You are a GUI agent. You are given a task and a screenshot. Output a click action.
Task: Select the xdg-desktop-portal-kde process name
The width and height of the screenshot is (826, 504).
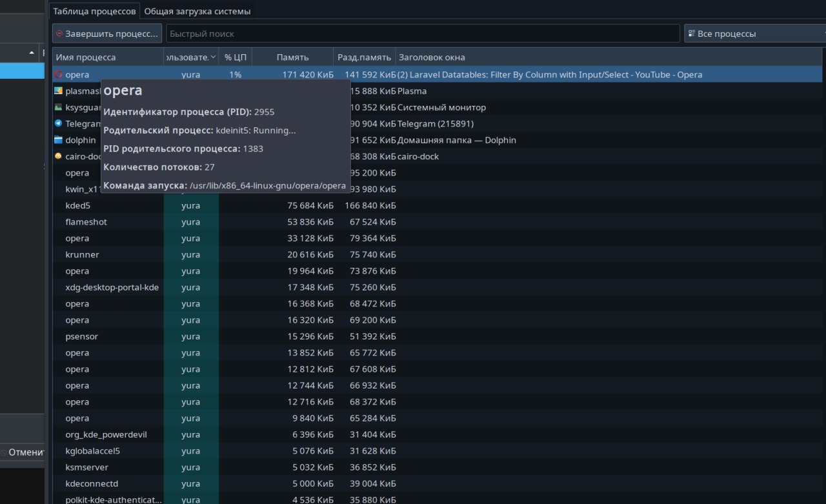point(112,287)
